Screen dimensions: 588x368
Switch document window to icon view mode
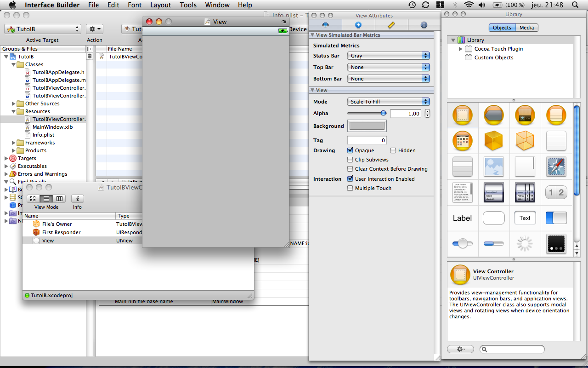pos(33,199)
